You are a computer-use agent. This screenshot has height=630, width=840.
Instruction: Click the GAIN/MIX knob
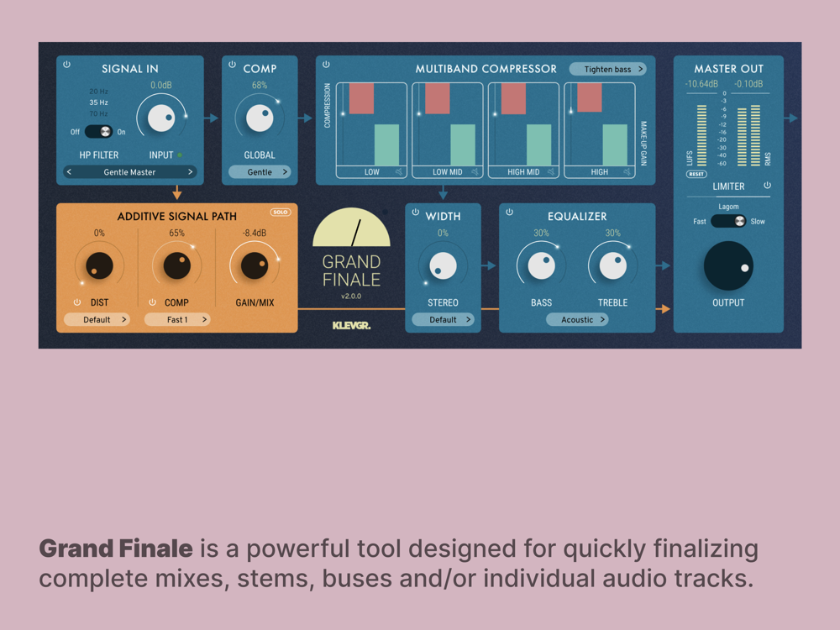tap(255, 265)
